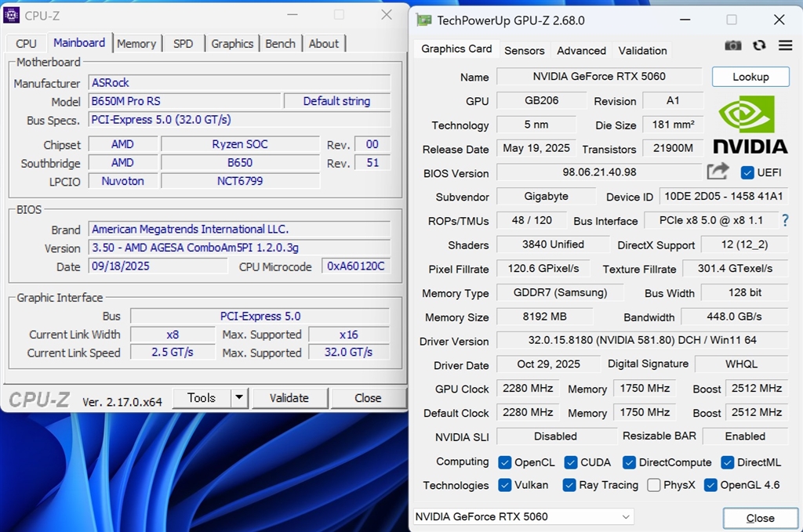
Task: Click the CPU-Z title bar app icon
Action: click(12, 15)
